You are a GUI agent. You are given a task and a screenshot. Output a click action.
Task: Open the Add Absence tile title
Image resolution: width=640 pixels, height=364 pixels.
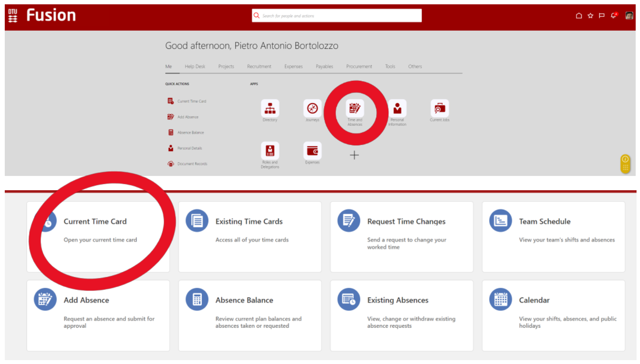(86, 300)
